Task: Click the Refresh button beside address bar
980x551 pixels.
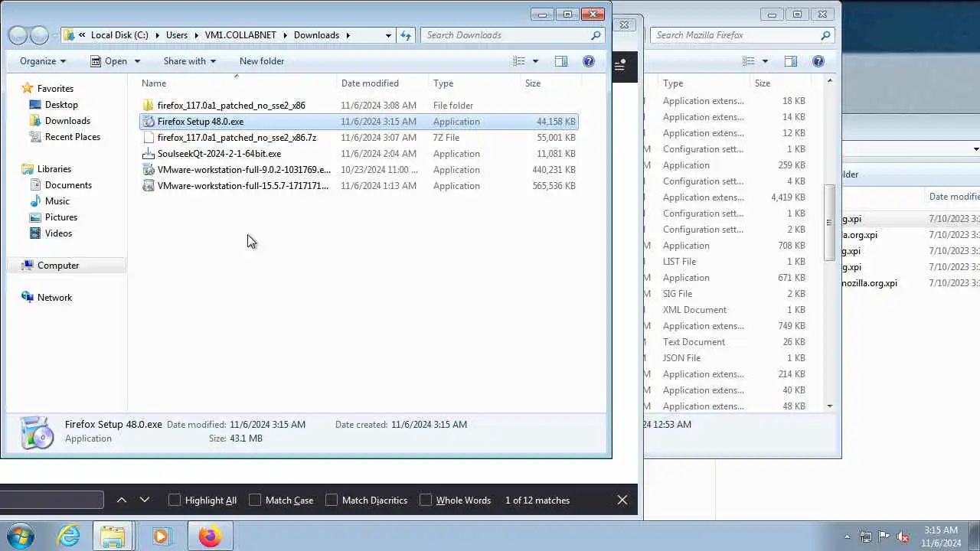Action: pyautogui.click(x=406, y=35)
